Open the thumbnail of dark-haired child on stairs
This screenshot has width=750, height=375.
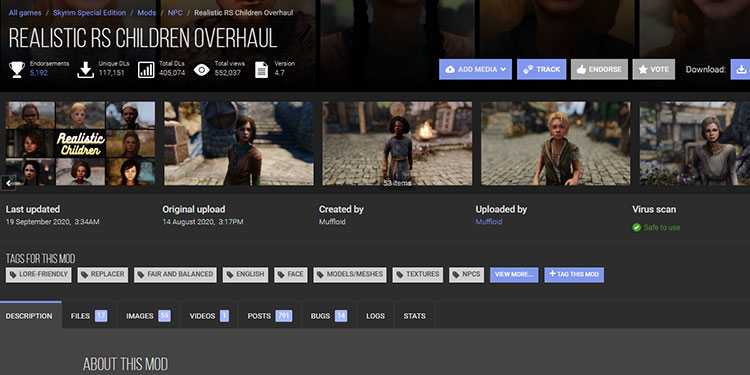click(239, 143)
